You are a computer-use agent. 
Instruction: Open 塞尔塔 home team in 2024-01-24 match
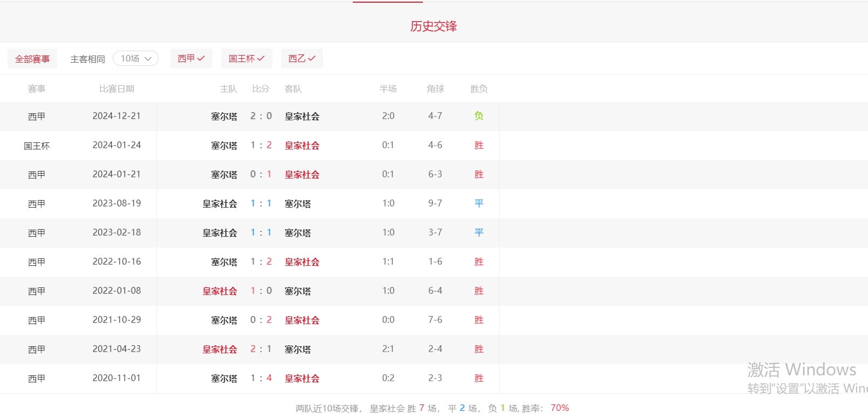224,146
